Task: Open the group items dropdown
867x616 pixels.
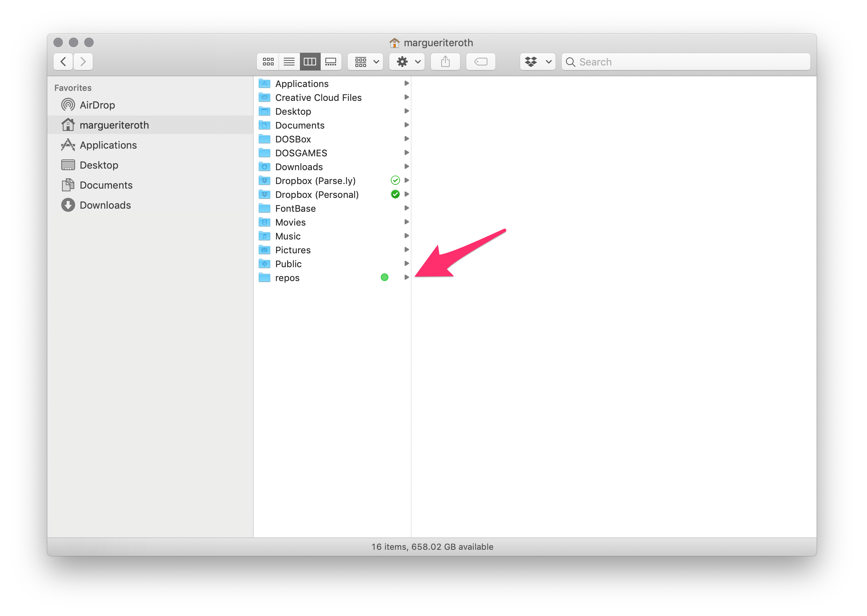Action: [365, 62]
